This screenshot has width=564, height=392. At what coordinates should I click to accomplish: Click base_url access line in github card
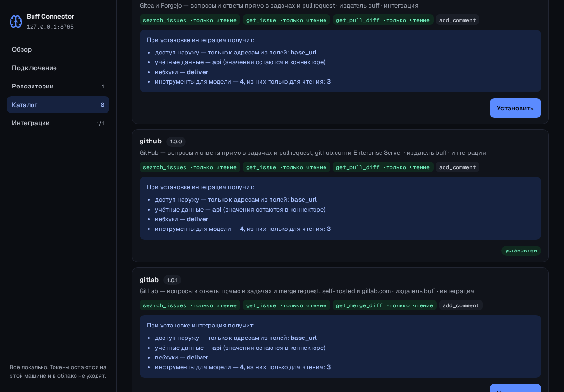pyautogui.click(x=236, y=200)
